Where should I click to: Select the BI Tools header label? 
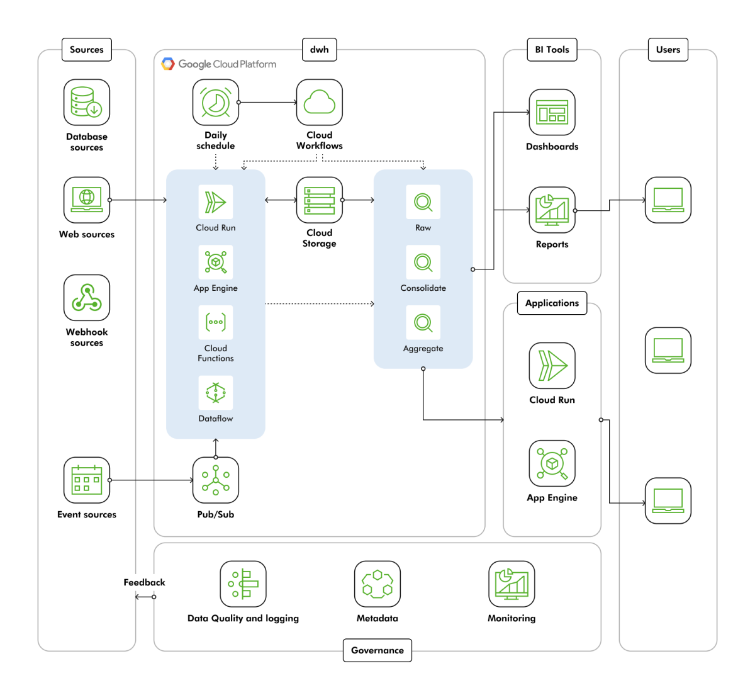pyautogui.click(x=552, y=49)
